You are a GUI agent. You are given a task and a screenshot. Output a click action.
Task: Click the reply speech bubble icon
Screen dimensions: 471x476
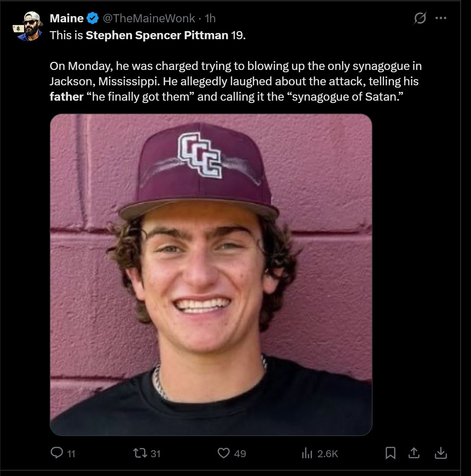[57, 453]
